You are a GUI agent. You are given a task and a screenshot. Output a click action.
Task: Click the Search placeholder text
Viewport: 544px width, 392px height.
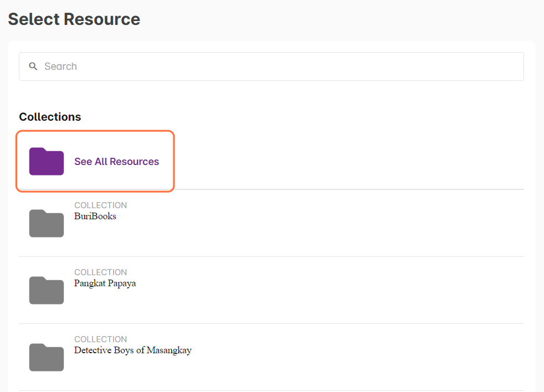[60, 66]
